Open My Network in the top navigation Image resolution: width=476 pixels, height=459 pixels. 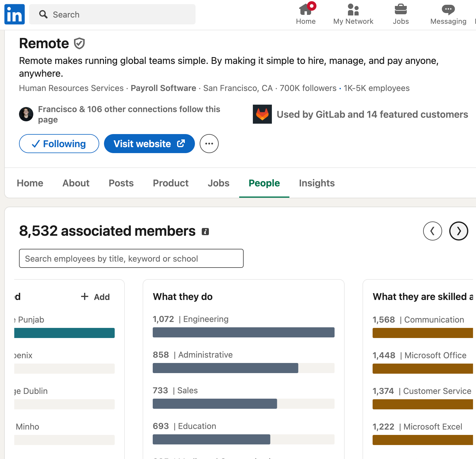(x=353, y=14)
